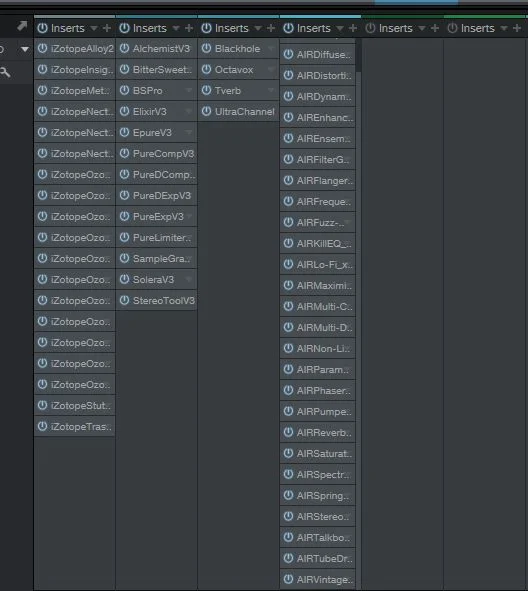Select the AIRDynam insert name
The height and width of the screenshot is (591, 528).
click(x=324, y=97)
